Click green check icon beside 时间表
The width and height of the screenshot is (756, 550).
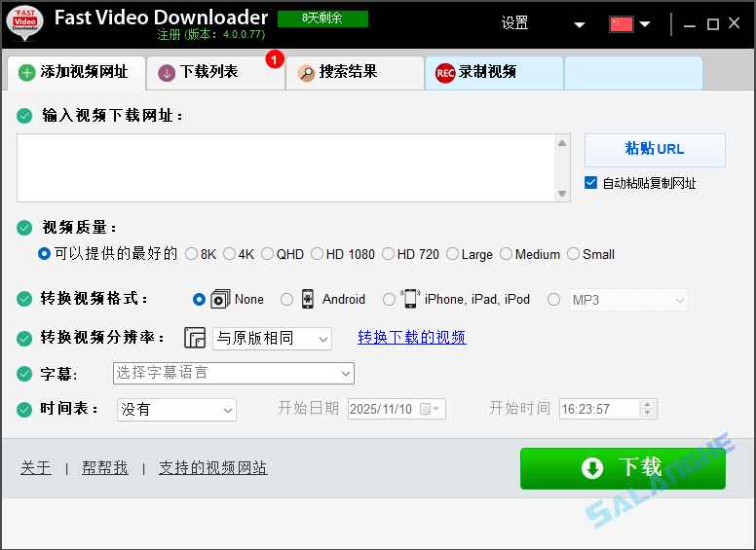[x=24, y=410]
